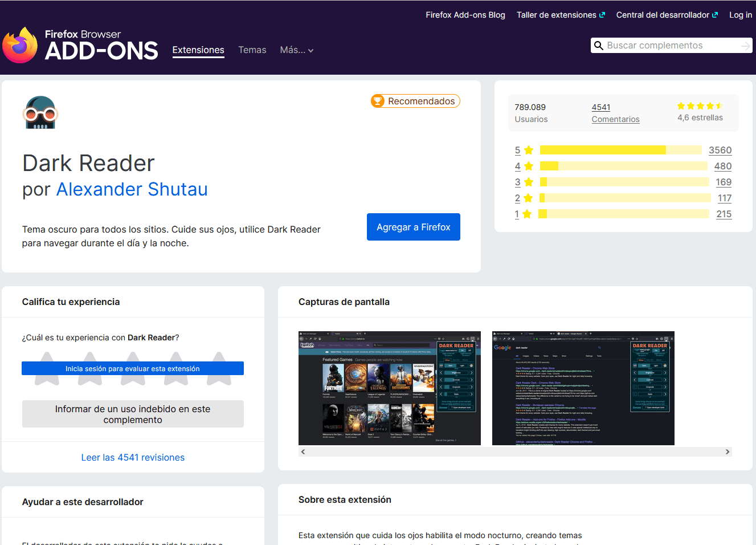The width and height of the screenshot is (756, 545).
Task: Rate the extension with the middle star
Action: pyautogui.click(x=133, y=369)
